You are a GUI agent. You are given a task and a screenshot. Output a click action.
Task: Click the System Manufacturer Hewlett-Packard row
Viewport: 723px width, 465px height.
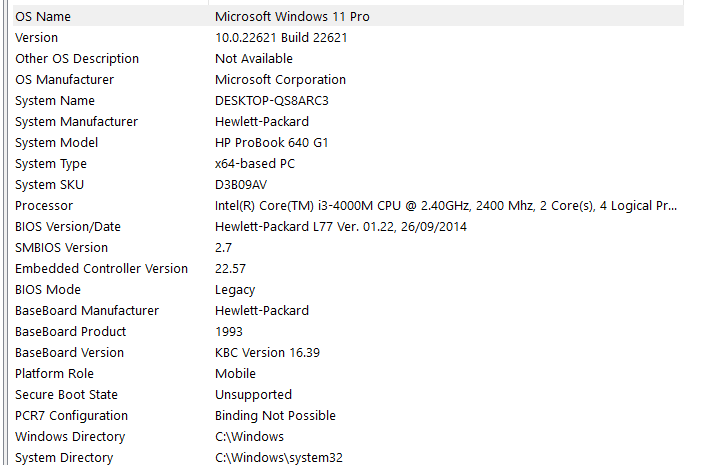coord(262,122)
